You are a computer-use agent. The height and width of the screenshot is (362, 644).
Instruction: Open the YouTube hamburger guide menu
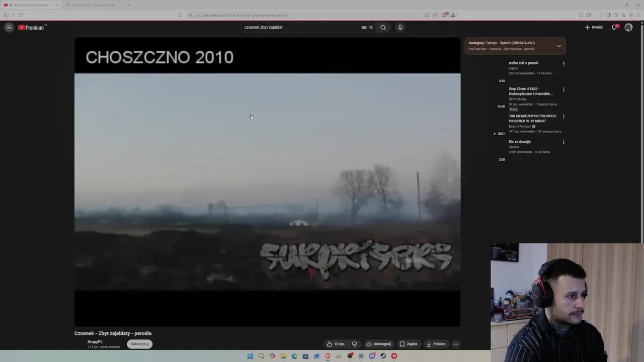(9, 28)
